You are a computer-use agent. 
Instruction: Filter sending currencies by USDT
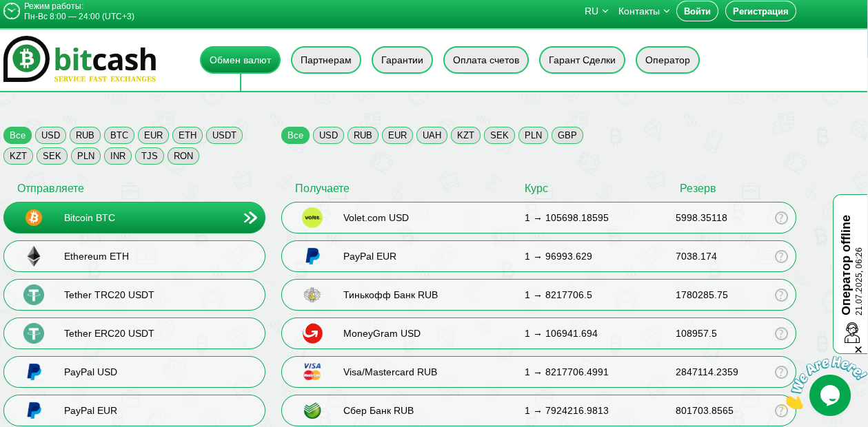click(x=224, y=135)
